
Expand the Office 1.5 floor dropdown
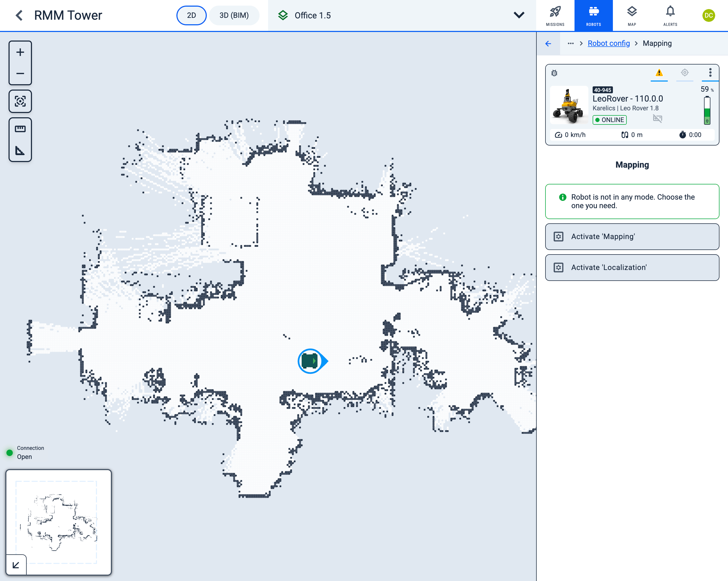tap(519, 15)
